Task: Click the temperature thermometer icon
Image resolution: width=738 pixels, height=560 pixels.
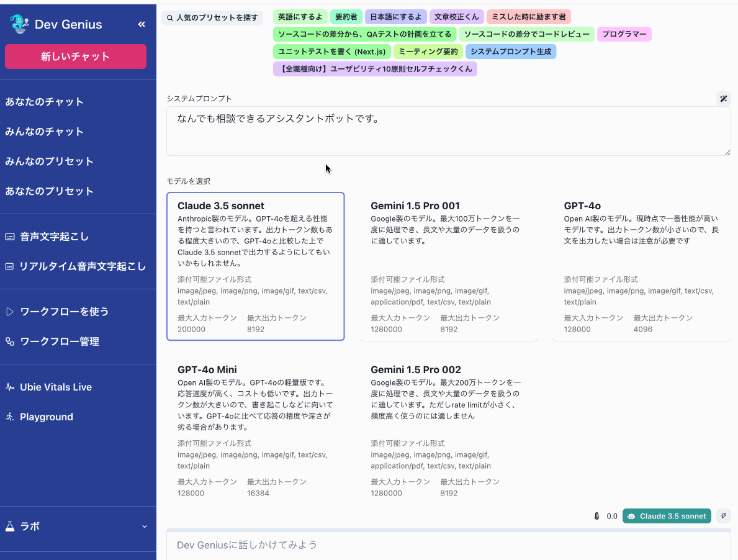Action: (x=596, y=517)
